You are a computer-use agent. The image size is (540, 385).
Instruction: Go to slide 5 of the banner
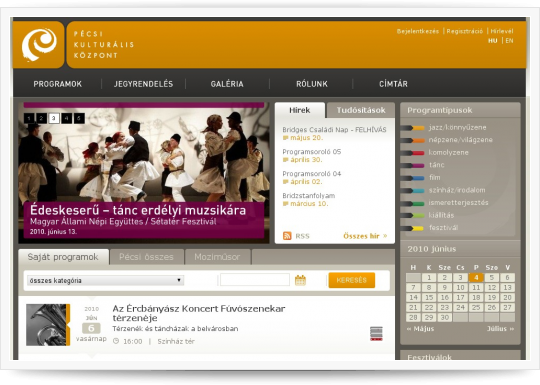tap(79, 118)
